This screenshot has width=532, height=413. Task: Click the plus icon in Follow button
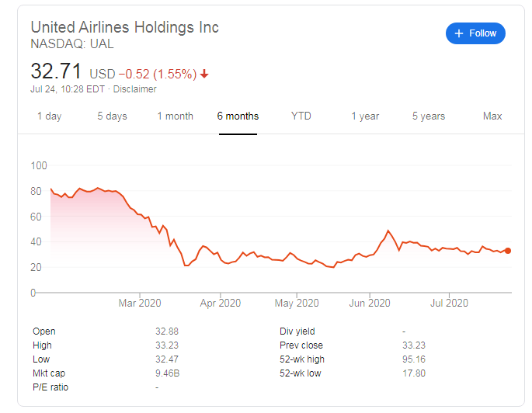pyautogui.click(x=459, y=33)
